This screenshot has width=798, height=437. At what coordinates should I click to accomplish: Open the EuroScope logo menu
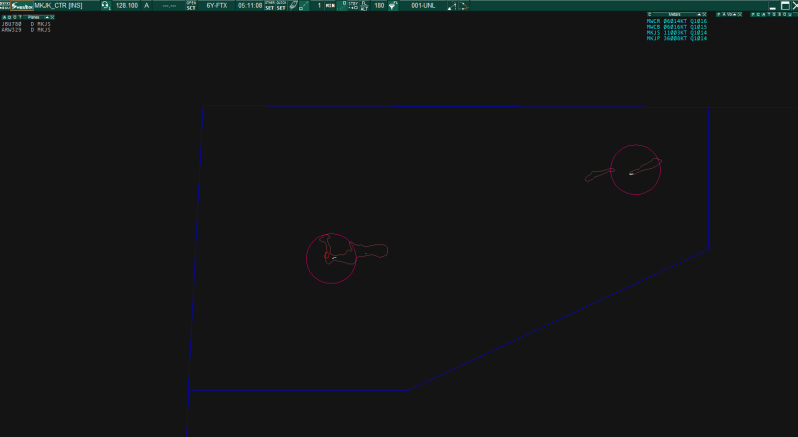click(16, 6)
